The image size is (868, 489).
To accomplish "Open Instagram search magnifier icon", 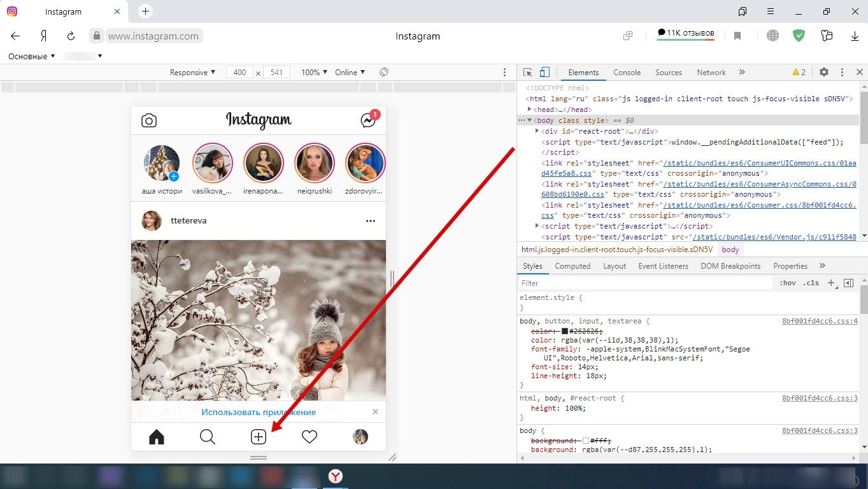I will pos(207,437).
